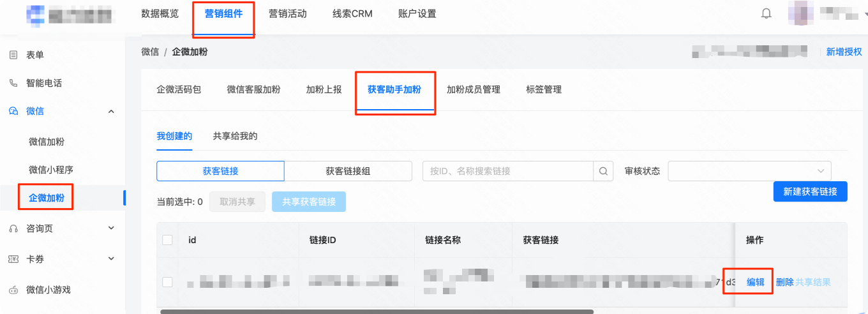Expand the 咨询页 sidebar group
Viewport: 868px width, 314px height.
111,228
